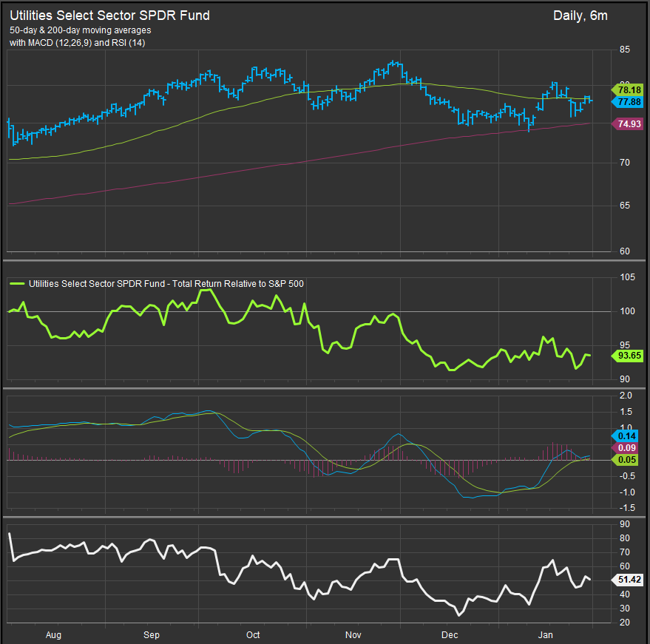Click the Nov month label on the time axis
This screenshot has height=644, width=650.
353,635
